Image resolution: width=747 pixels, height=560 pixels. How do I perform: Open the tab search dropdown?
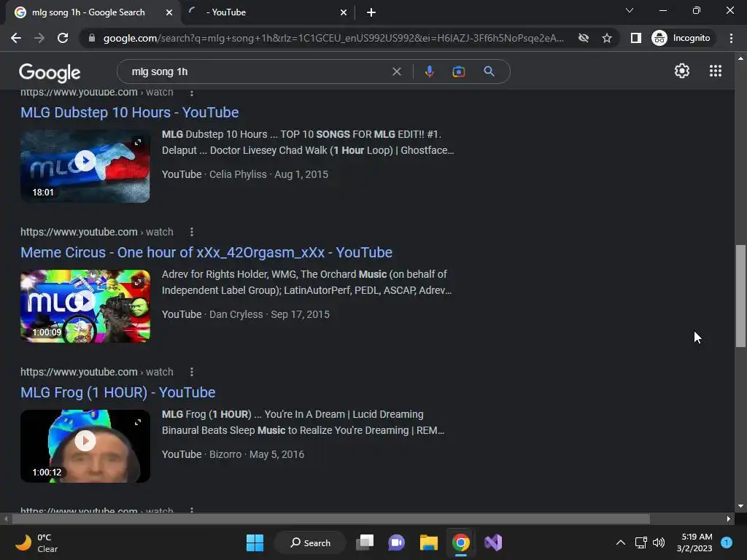(629, 10)
